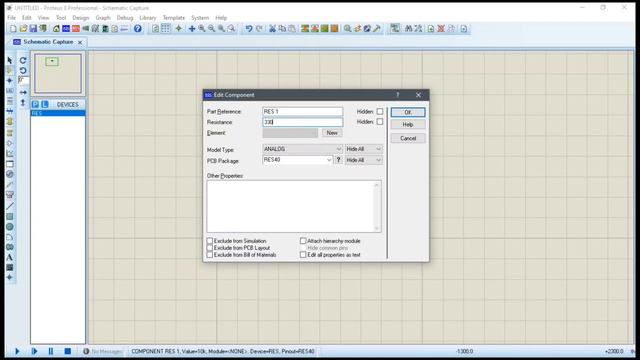Enable Attach hierarchy module checkbox
The image size is (640, 360).
(303, 241)
